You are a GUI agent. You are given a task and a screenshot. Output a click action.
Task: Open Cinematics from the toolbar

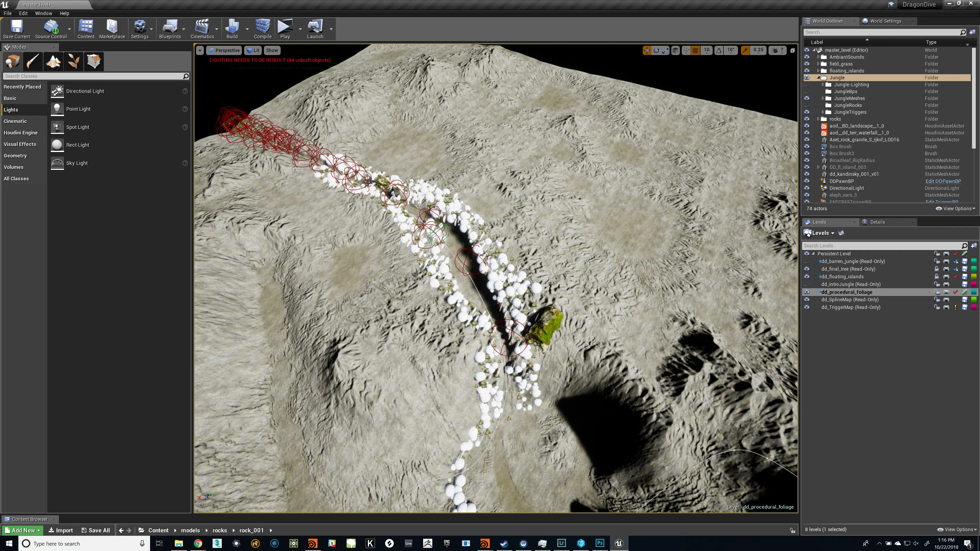[x=202, y=29]
